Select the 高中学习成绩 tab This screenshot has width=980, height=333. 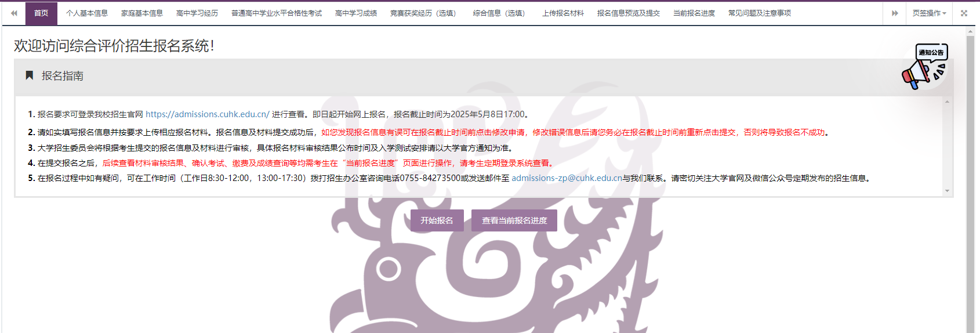click(356, 13)
